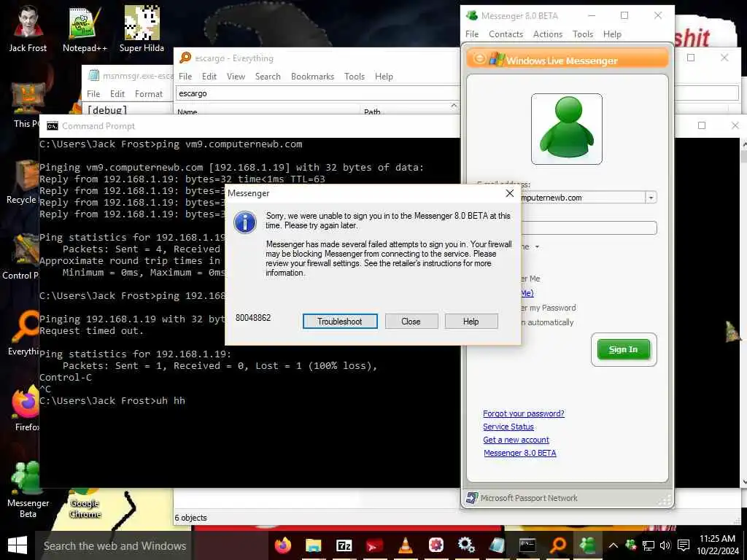Viewport: 747px width, 560px height.
Task: Open the volume tray icon
Action: tap(665, 545)
